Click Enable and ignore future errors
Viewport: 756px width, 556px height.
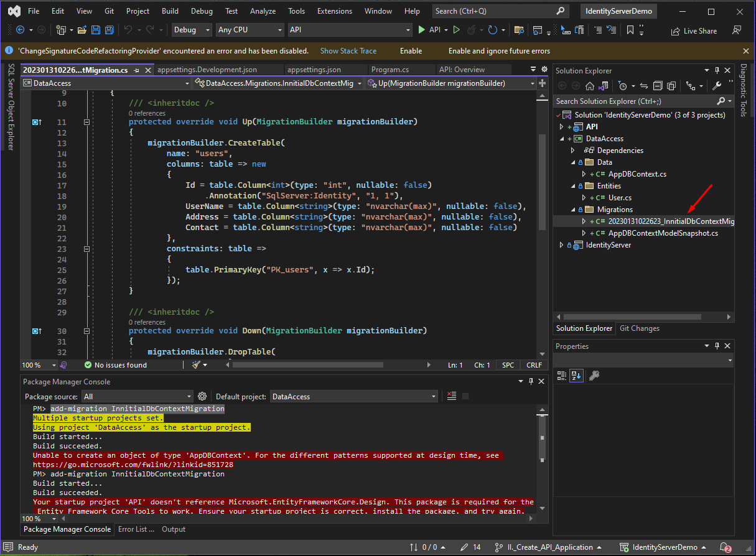[x=499, y=51]
